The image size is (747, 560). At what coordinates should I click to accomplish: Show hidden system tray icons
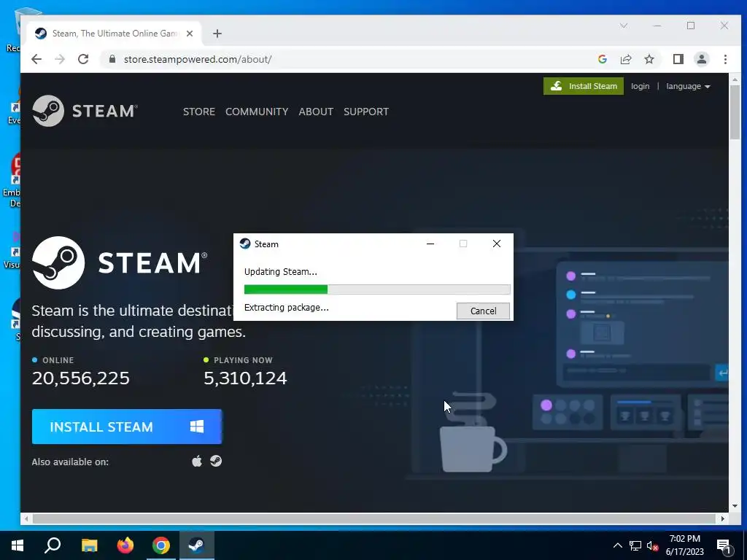pos(617,545)
